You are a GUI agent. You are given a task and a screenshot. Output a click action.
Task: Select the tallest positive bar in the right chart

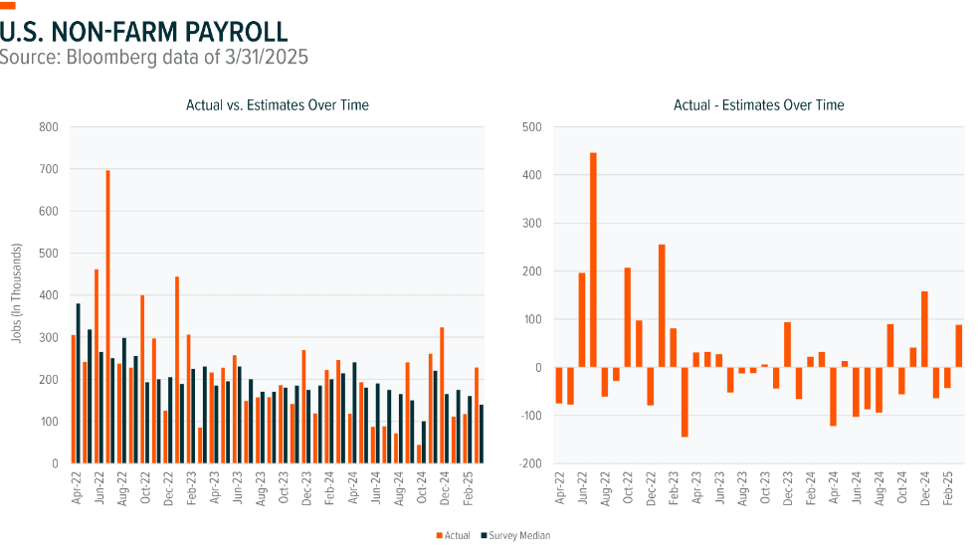click(x=593, y=260)
